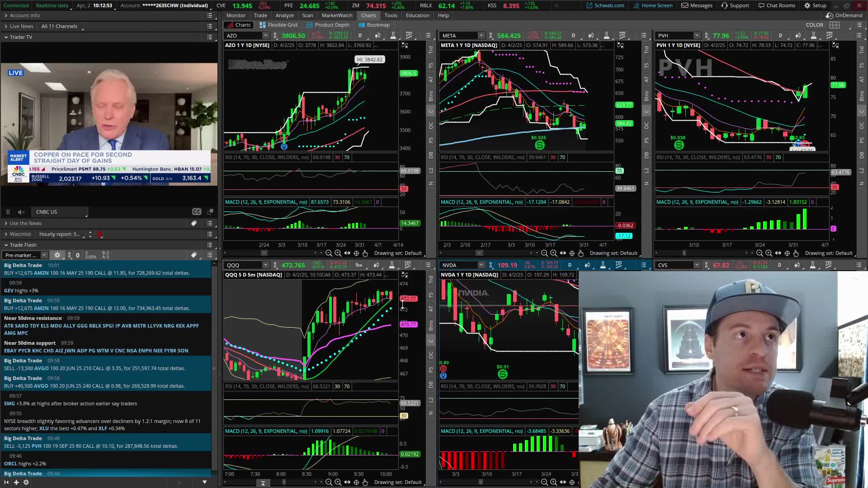Click AZO chart horizontal scrollbar thumb
Viewport: 868px width, 488px height.
(264, 253)
